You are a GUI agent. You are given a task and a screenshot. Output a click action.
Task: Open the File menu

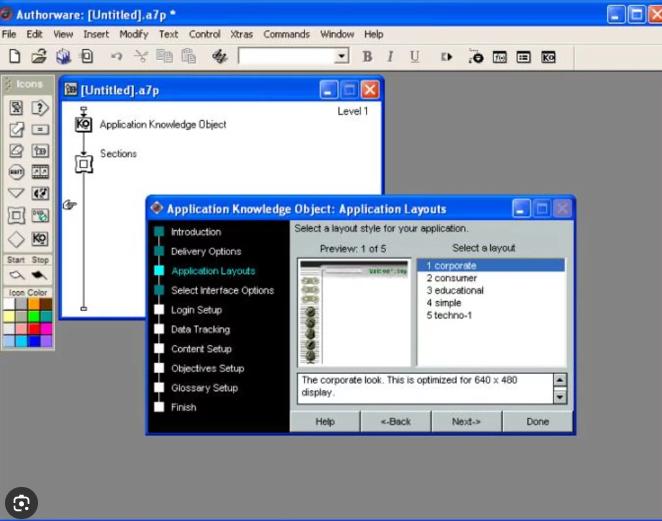click(9, 34)
